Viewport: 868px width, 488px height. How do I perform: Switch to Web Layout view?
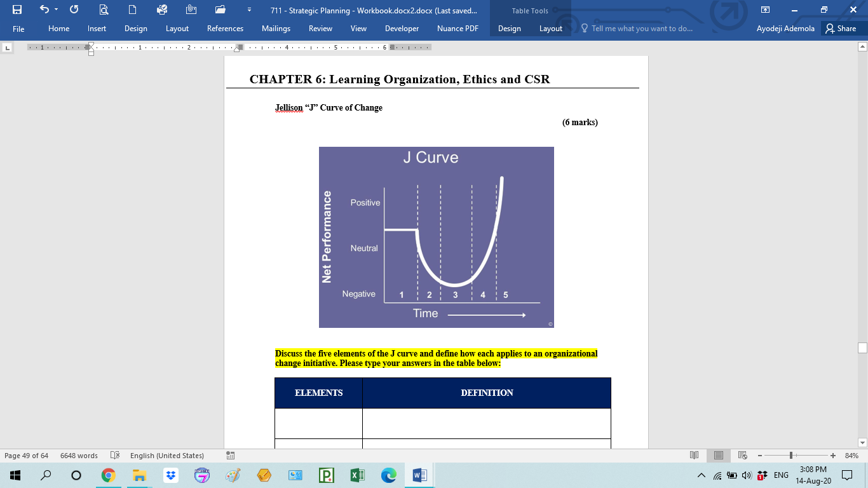click(743, 455)
